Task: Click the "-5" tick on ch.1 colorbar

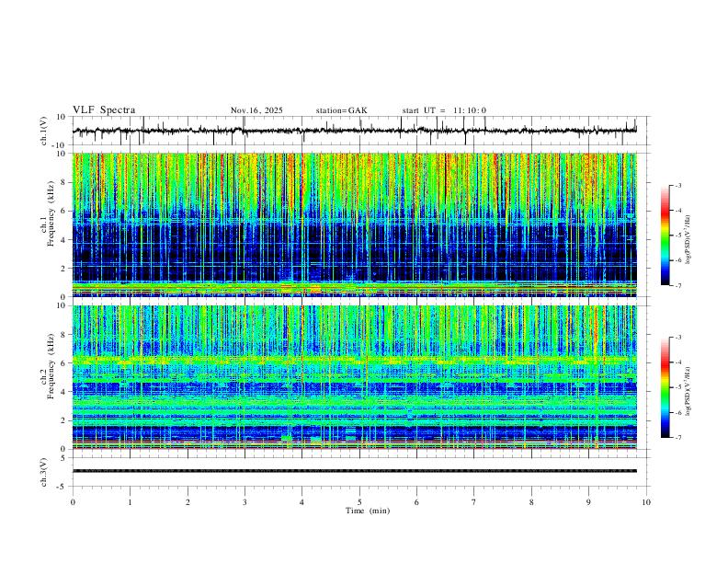Action: 678,236
